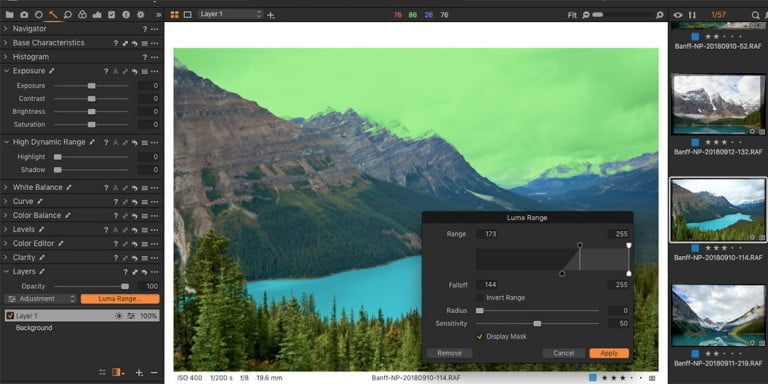Click the Auto adjust icon for Levels
The image size is (768, 384).
click(x=116, y=230)
